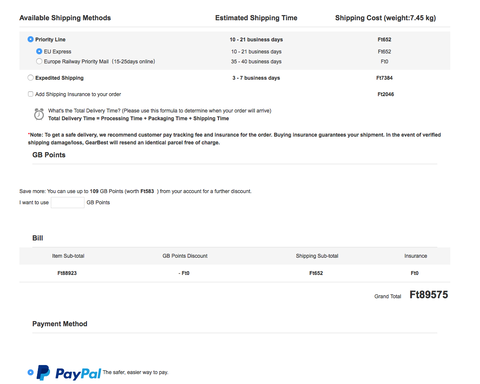Click the Grand Total amount Ft89575
The image size is (480, 384).
[429, 295]
